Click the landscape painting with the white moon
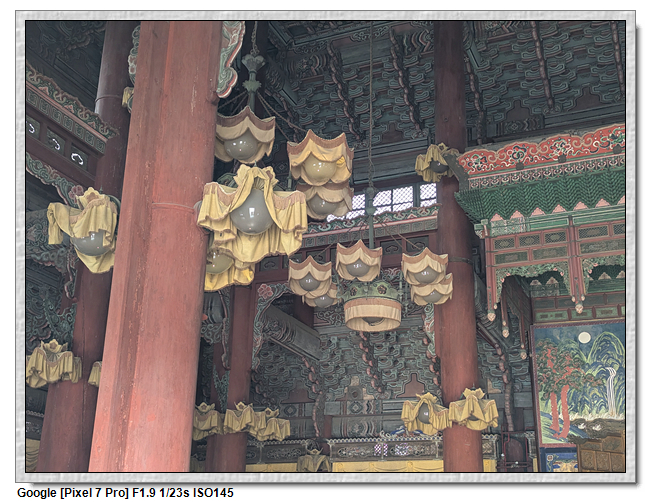This screenshot has width=650, height=502. (578, 380)
